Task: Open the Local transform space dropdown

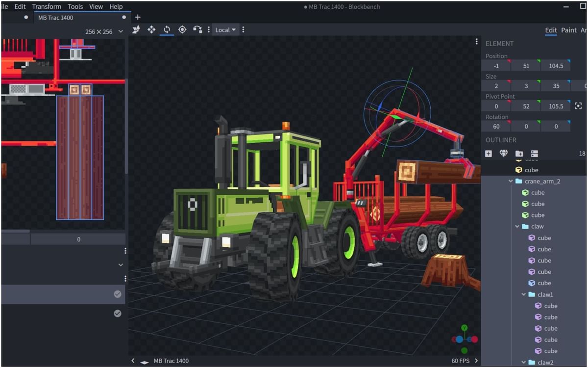Action: (x=225, y=30)
